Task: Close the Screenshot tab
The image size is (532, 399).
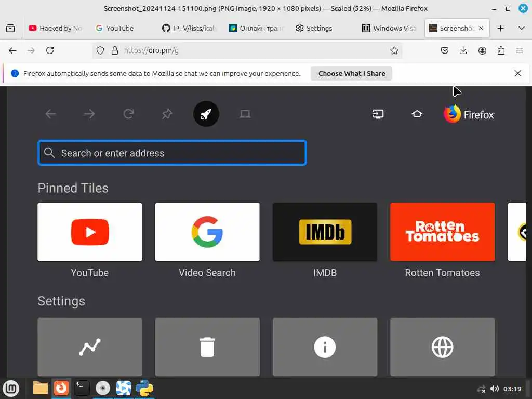Action: [481, 28]
